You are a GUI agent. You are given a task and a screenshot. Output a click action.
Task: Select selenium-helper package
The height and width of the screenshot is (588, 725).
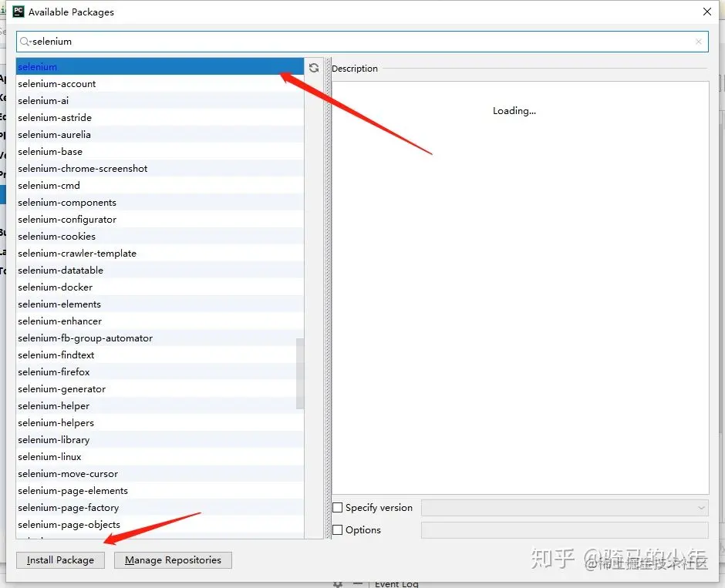(x=160, y=406)
